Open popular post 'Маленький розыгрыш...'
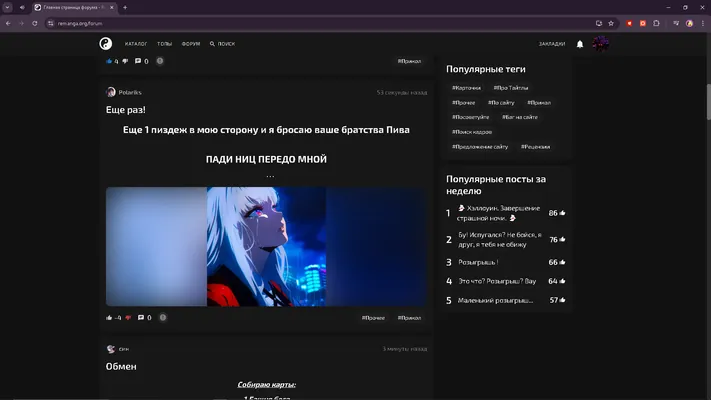 point(495,300)
